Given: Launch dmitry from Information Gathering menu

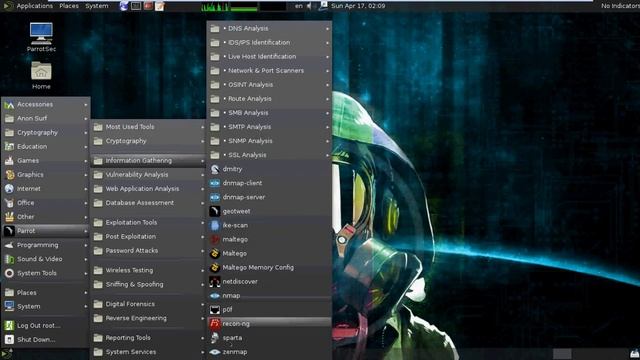Looking at the screenshot, I should click(x=269, y=169).
